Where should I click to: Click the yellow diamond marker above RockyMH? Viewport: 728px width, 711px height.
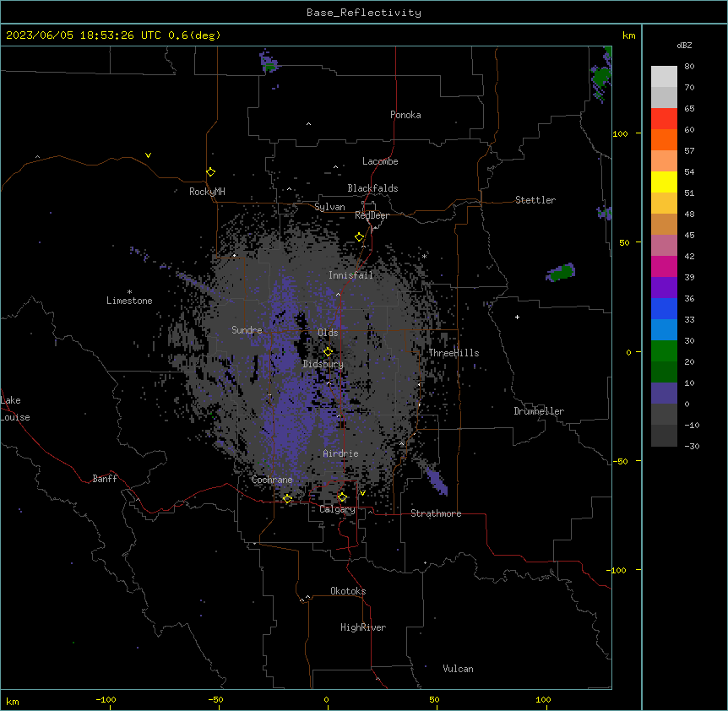211,172
